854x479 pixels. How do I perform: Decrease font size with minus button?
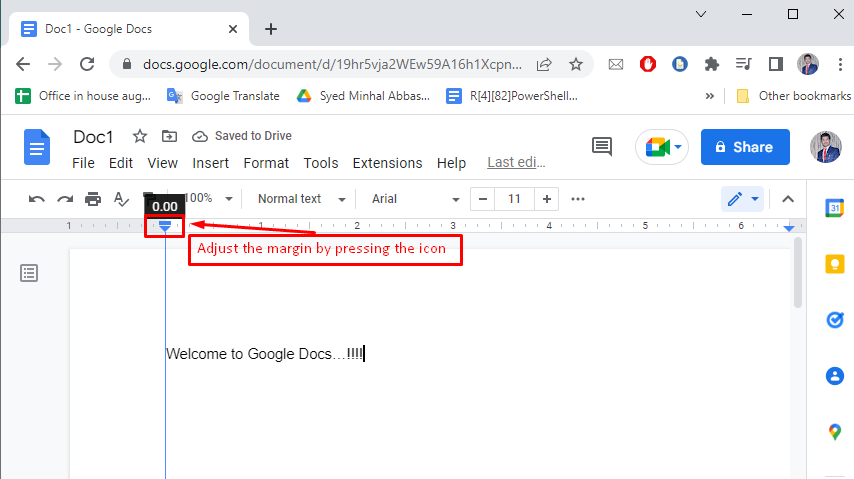[x=483, y=199]
